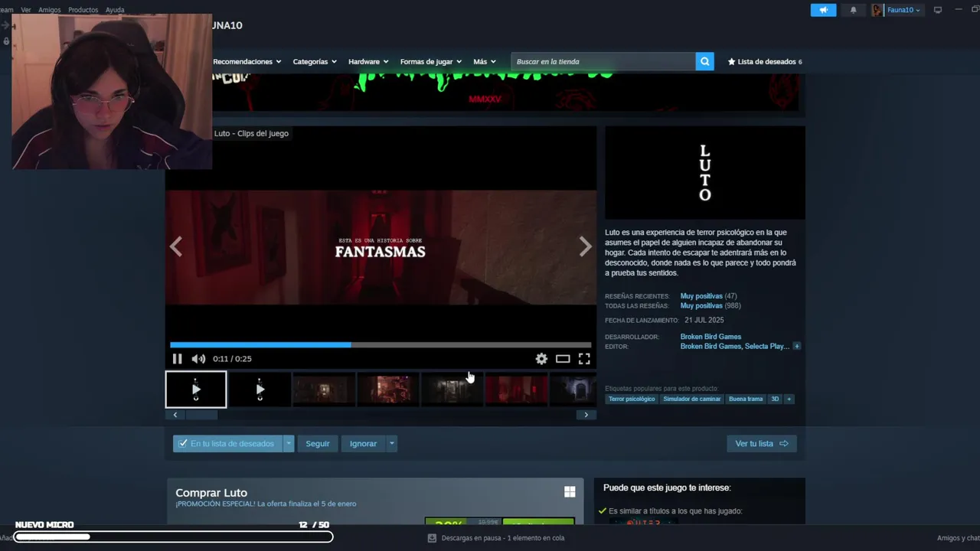Click the Ignorar button

pyautogui.click(x=363, y=444)
